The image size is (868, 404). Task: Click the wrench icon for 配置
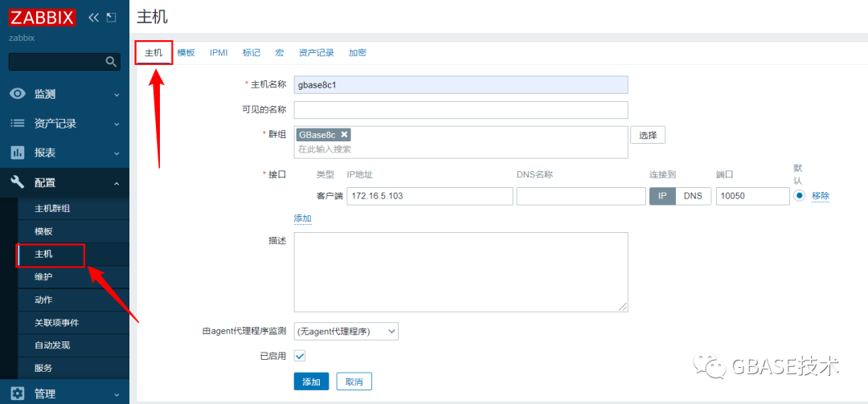tap(18, 182)
